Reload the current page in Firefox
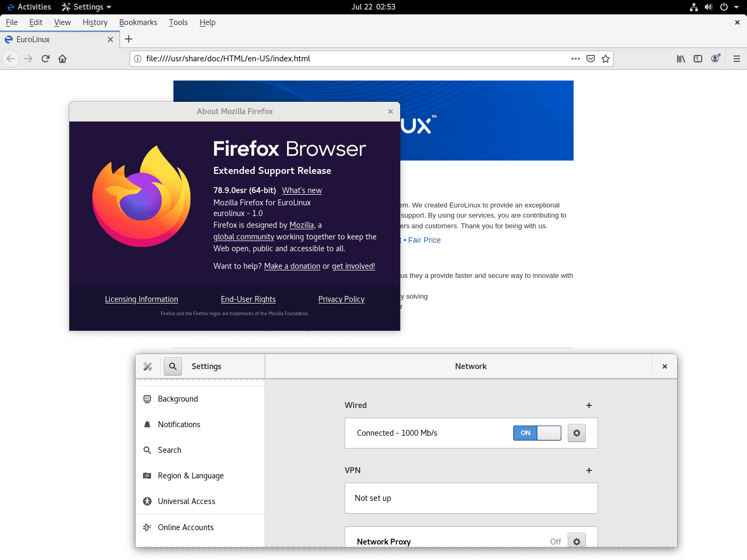Screen dimensions: 747x560 pos(45,59)
